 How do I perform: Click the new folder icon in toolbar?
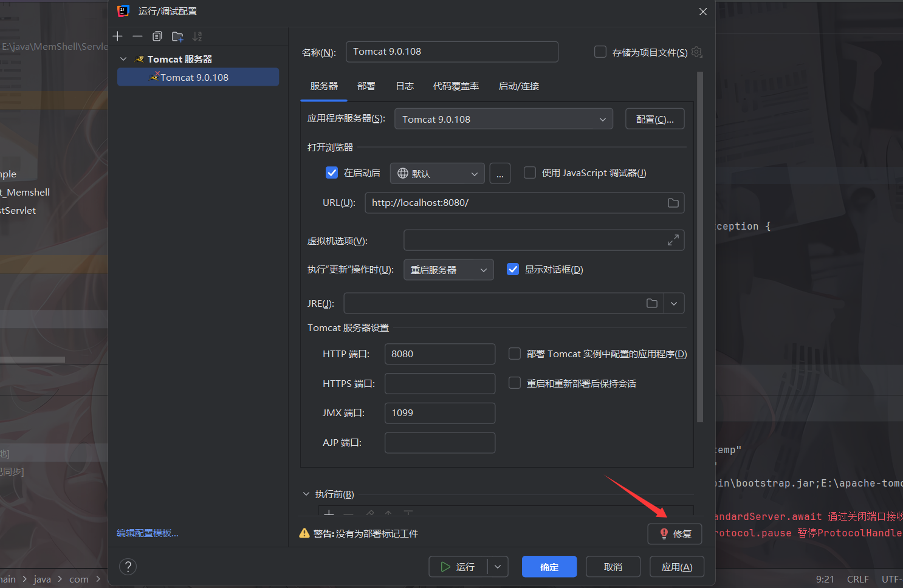[x=177, y=36]
